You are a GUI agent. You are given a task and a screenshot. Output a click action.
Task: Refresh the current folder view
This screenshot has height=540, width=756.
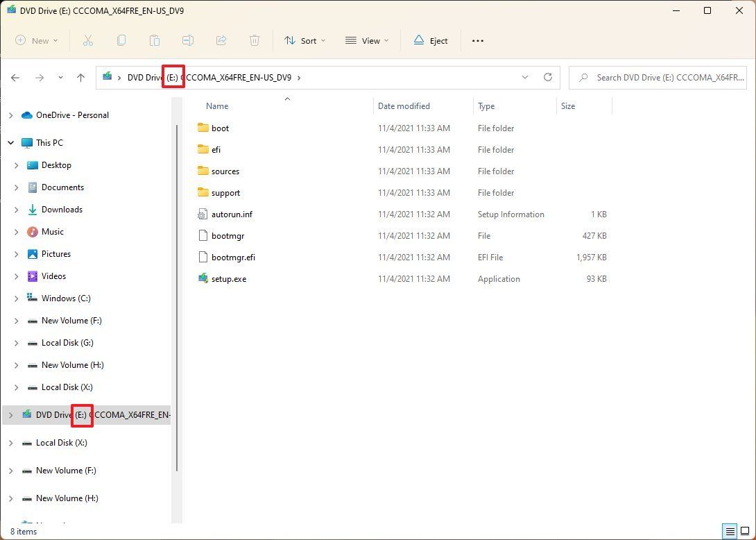547,77
